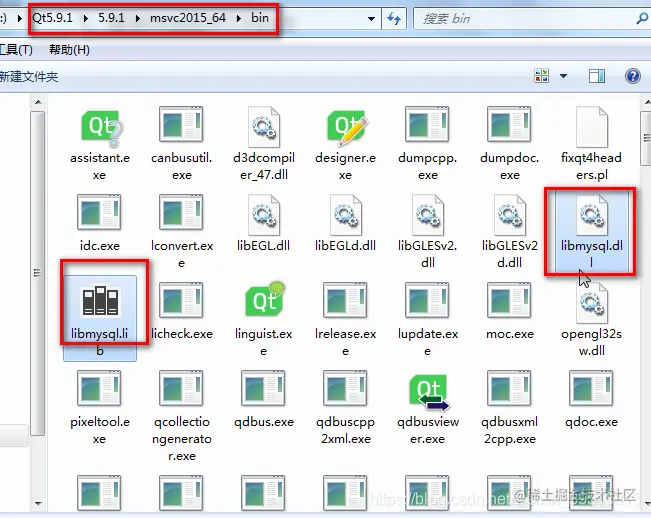The width and height of the screenshot is (651, 518).
Task: Click the file list scrollbar up arrow
Action: [647, 102]
